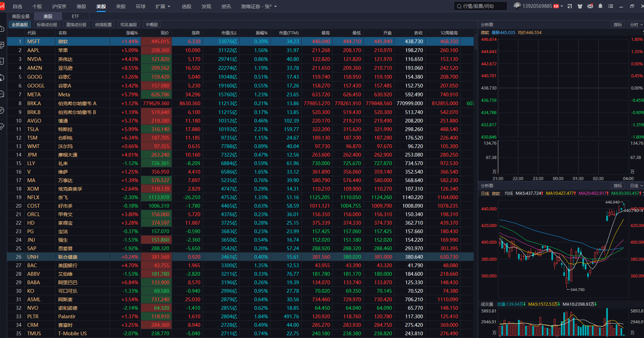The image size is (644, 338).
Task: Open the 个股 tab
Action: click(x=37, y=6)
